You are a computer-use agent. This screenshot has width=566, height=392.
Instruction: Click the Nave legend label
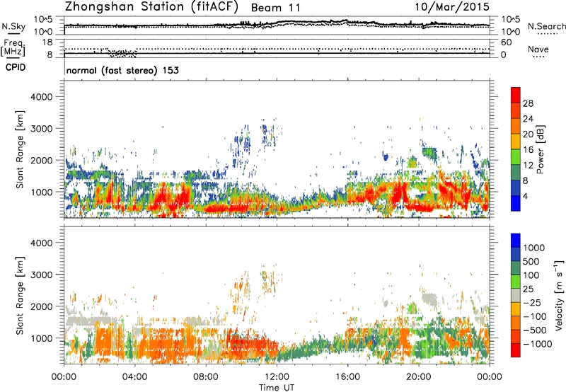[538, 49]
